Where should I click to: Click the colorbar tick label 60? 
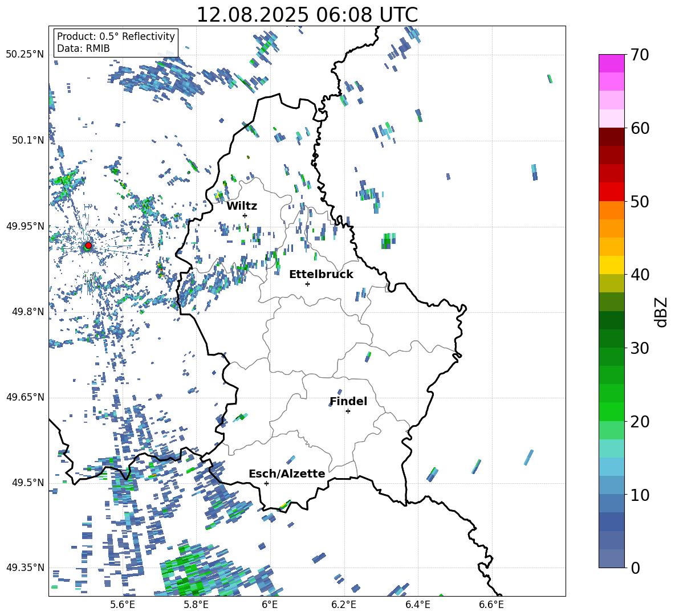coord(640,128)
